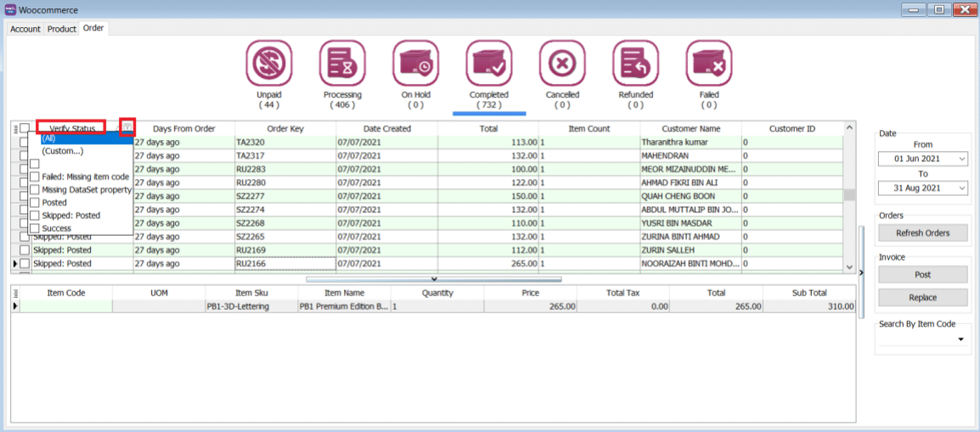
Task: Switch to the Product tab
Action: tap(62, 29)
